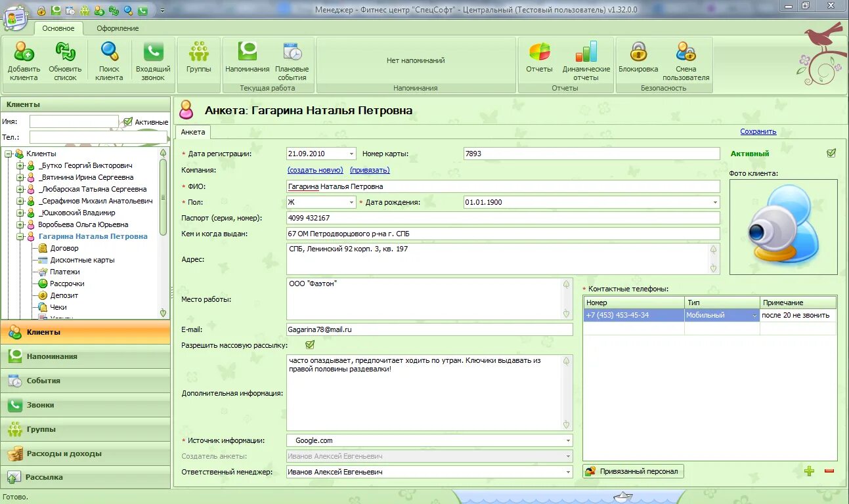849x504 pixels.
Task: Click Смена пользователя ribbon button
Action: click(x=686, y=61)
